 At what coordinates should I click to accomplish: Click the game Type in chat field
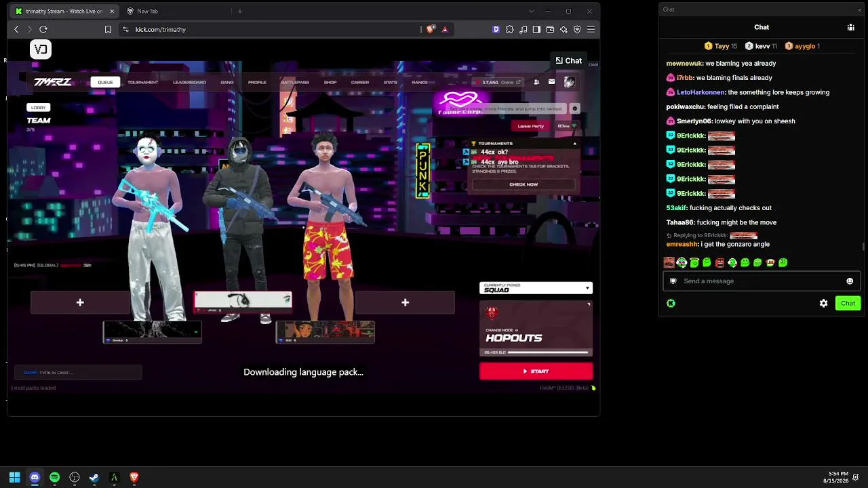pyautogui.click(x=78, y=373)
